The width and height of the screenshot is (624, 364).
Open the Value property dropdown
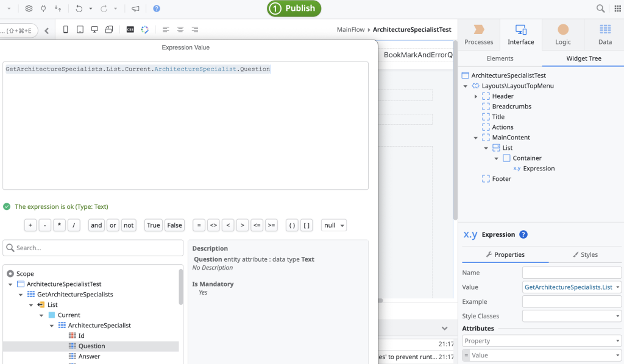(x=619, y=287)
